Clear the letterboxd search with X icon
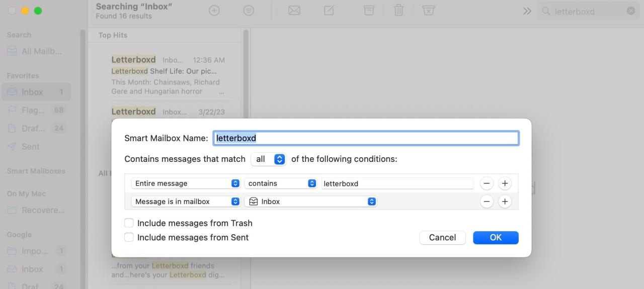 (x=631, y=11)
